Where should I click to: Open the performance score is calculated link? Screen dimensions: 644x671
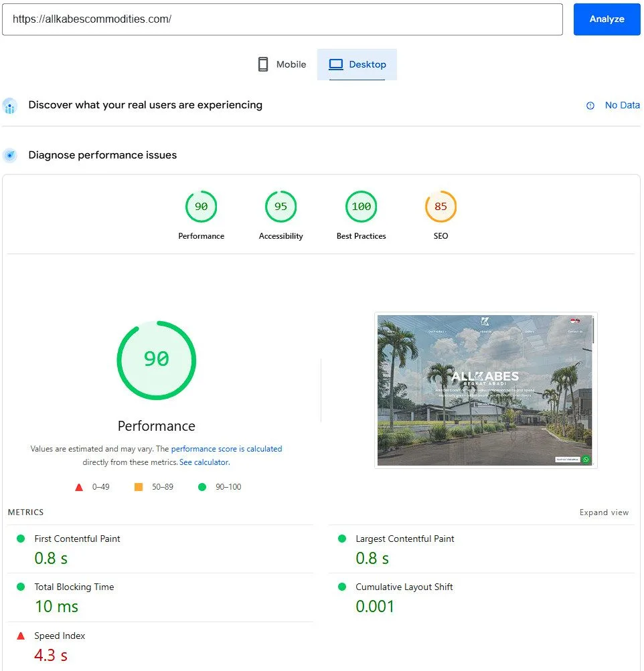tap(226, 449)
